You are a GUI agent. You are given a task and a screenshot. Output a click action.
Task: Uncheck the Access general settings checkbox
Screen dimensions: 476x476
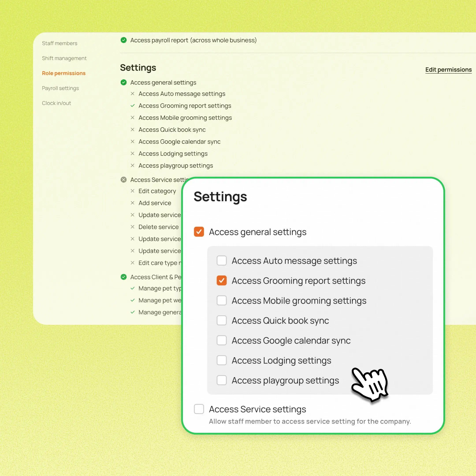pyautogui.click(x=199, y=232)
